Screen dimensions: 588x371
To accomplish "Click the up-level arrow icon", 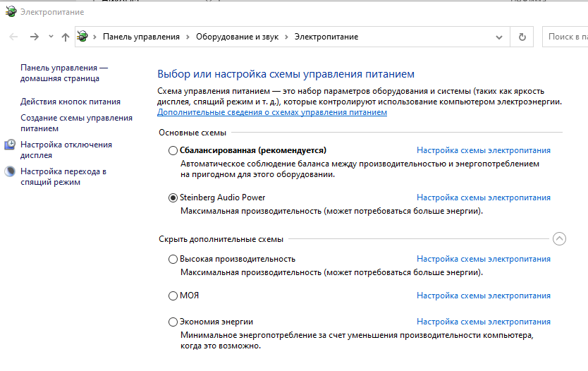I will 66,37.
